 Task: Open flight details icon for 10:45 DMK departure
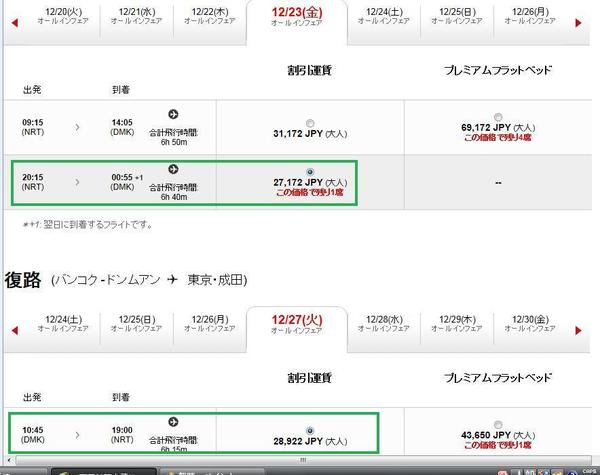coord(173,422)
